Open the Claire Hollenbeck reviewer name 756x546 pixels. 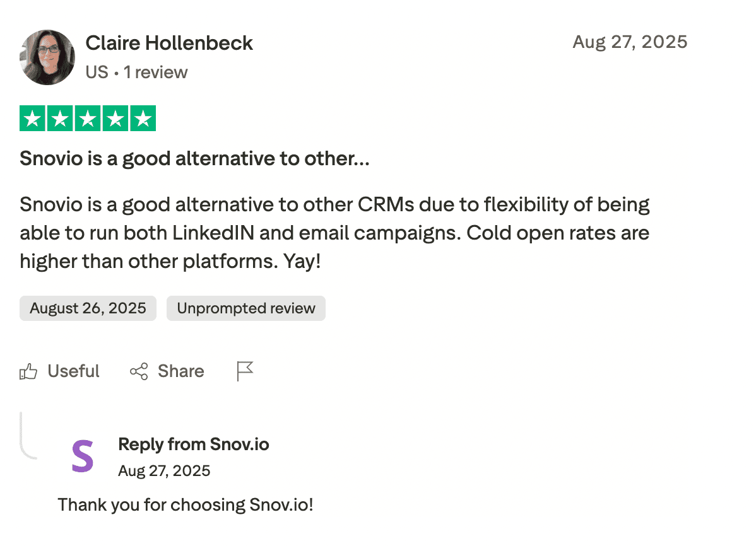169,43
